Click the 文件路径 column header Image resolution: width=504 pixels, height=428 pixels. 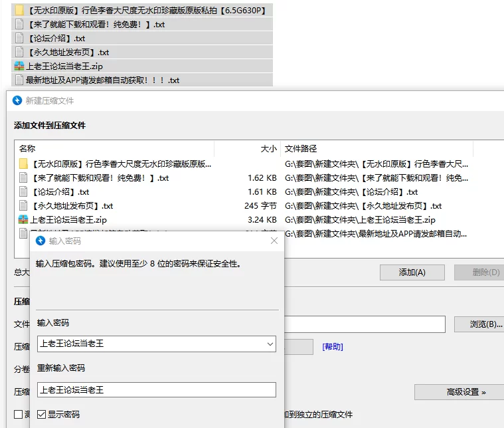click(x=301, y=149)
